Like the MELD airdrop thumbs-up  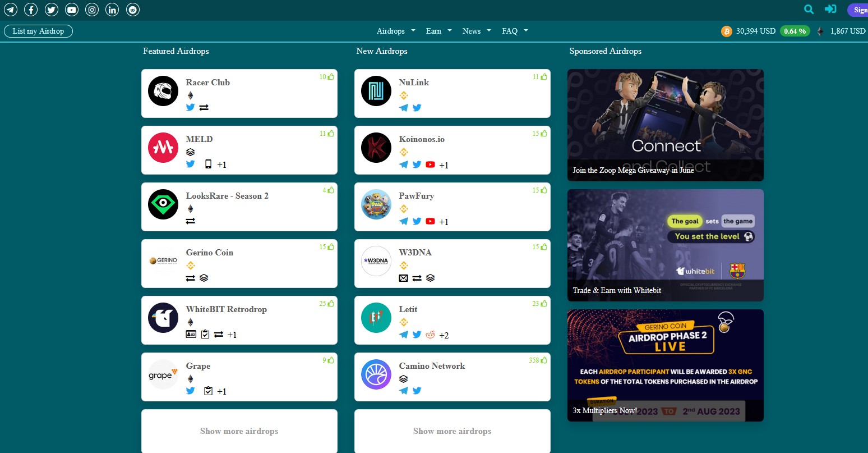331,134
